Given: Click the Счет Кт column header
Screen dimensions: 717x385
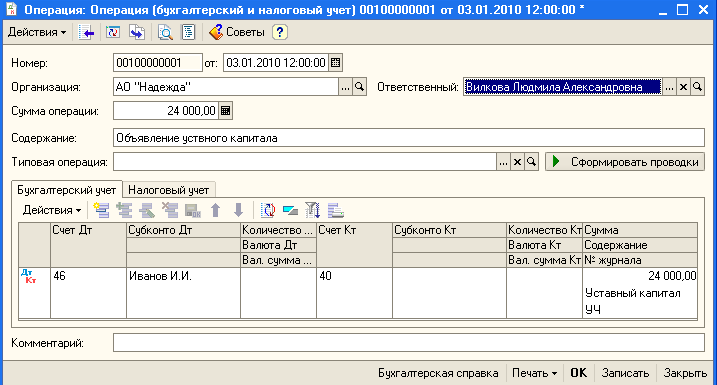Looking at the screenshot, I should coord(354,245).
